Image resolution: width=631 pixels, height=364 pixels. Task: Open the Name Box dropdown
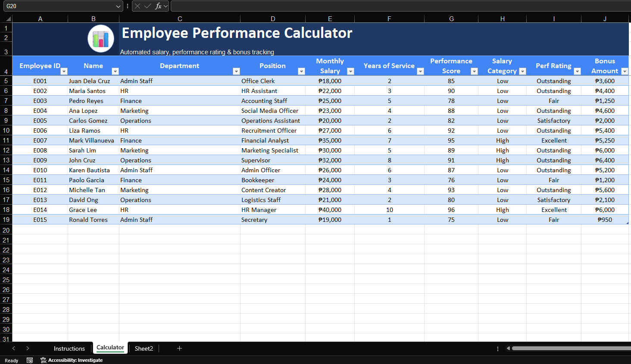(x=119, y=6)
